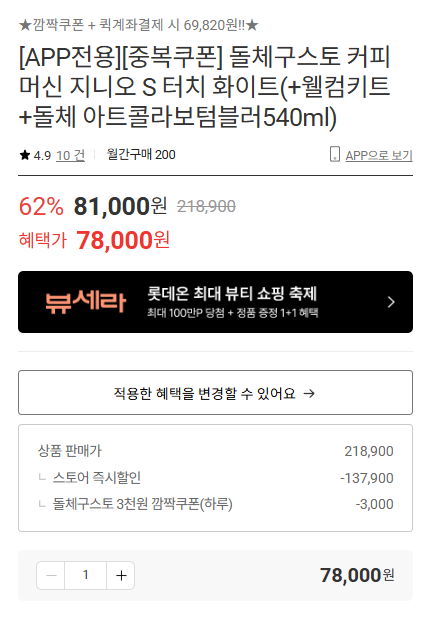Click the 스토어 즉시할인 discount row

215,478
